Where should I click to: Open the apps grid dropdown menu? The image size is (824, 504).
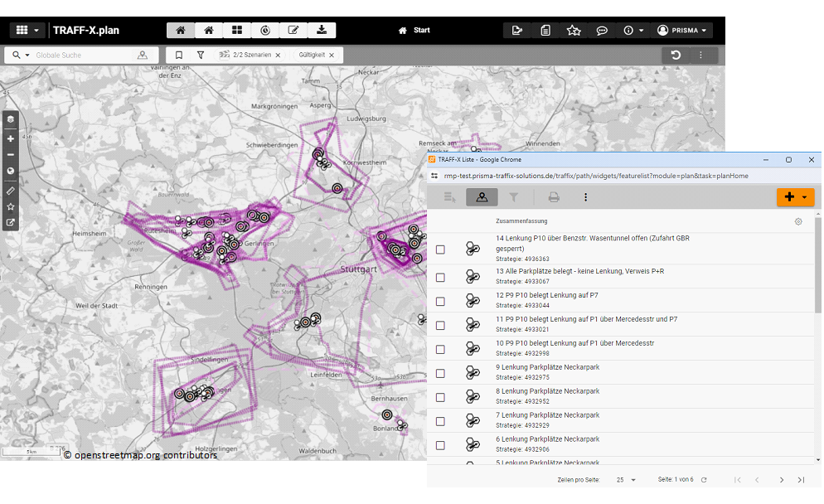tap(28, 31)
